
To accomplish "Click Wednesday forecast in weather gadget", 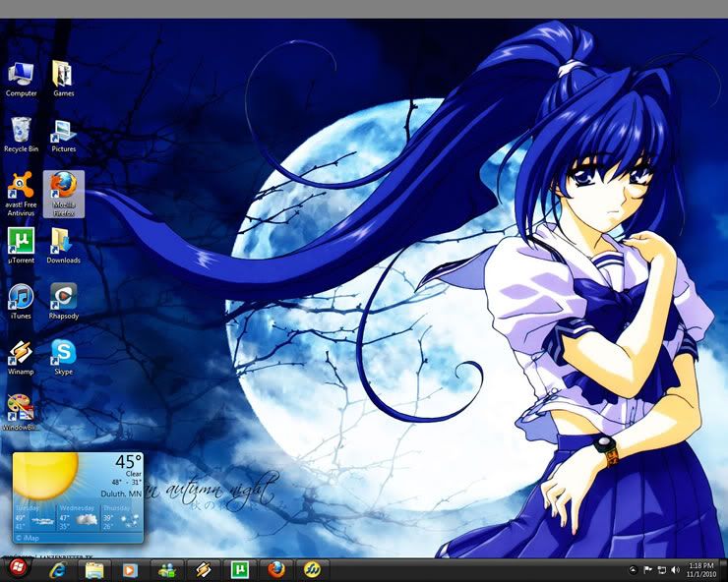I will (x=78, y=517).
